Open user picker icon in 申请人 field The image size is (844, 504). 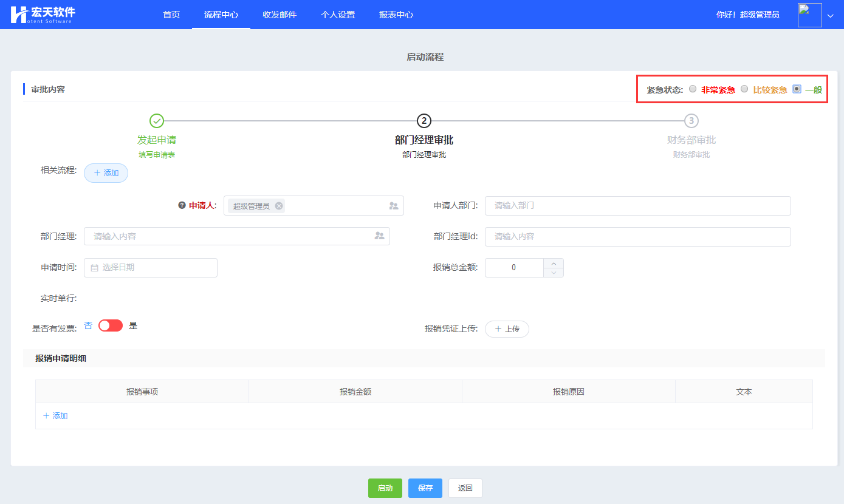pos(394,206)
